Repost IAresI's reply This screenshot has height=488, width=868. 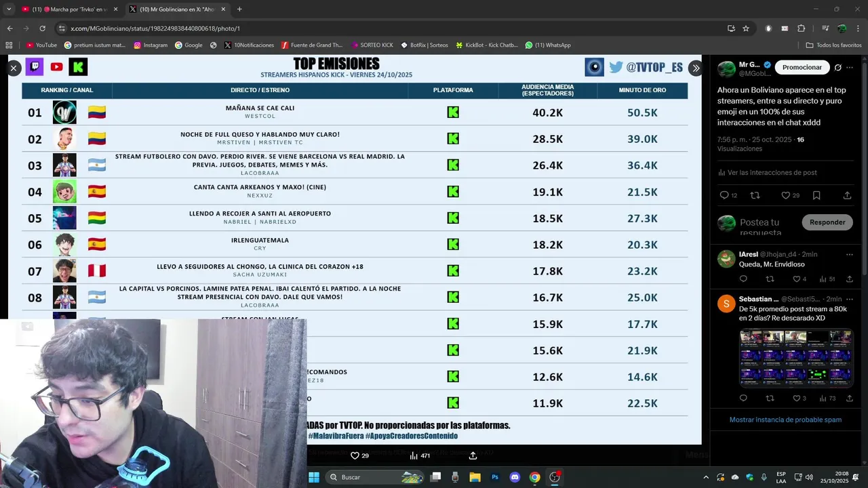click(770, 279)
